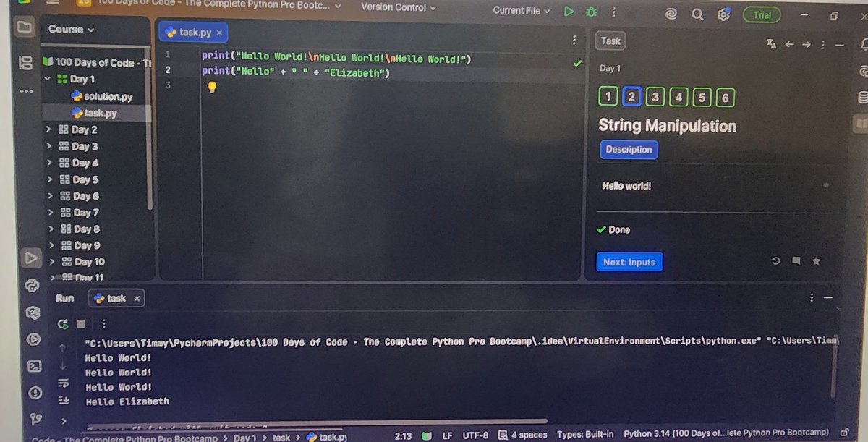Rate the task with the star icon
Viewport: 868px width, 442px height.
[x=816, y=260]
